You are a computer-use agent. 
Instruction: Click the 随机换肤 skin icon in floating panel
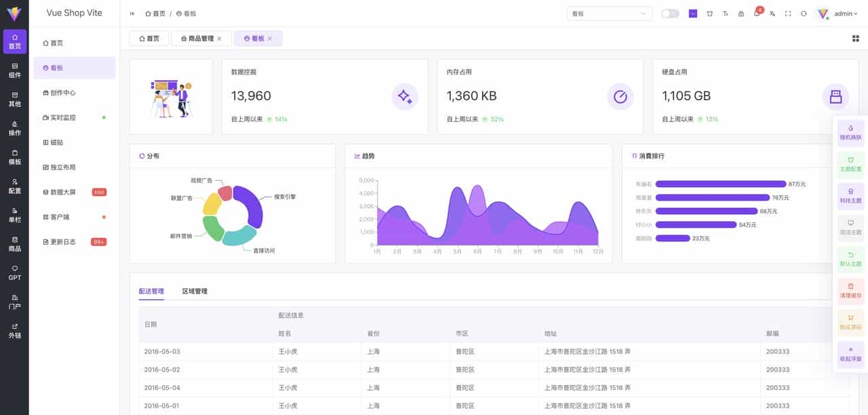coord(850,130)
